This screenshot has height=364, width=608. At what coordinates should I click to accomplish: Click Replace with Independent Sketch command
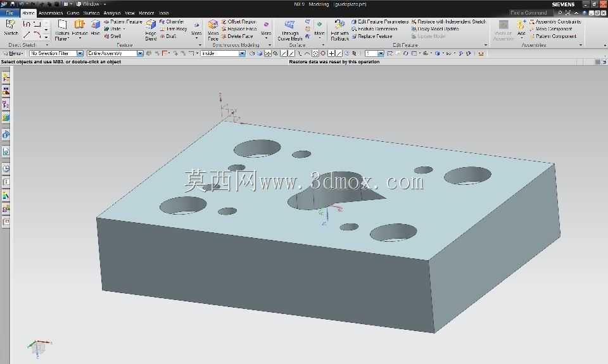pos(448,22)
